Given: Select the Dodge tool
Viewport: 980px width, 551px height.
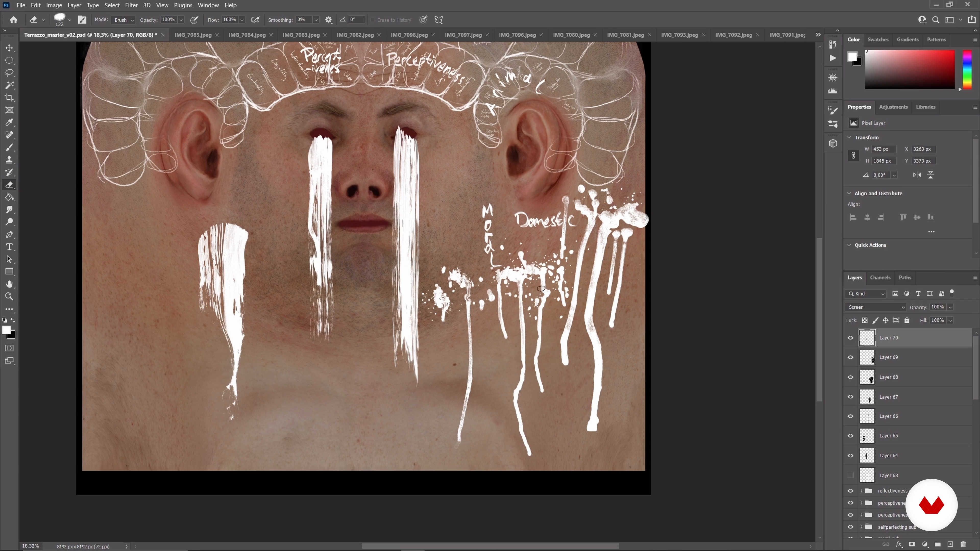Looking at the screenshot, I should coord(9,222).
